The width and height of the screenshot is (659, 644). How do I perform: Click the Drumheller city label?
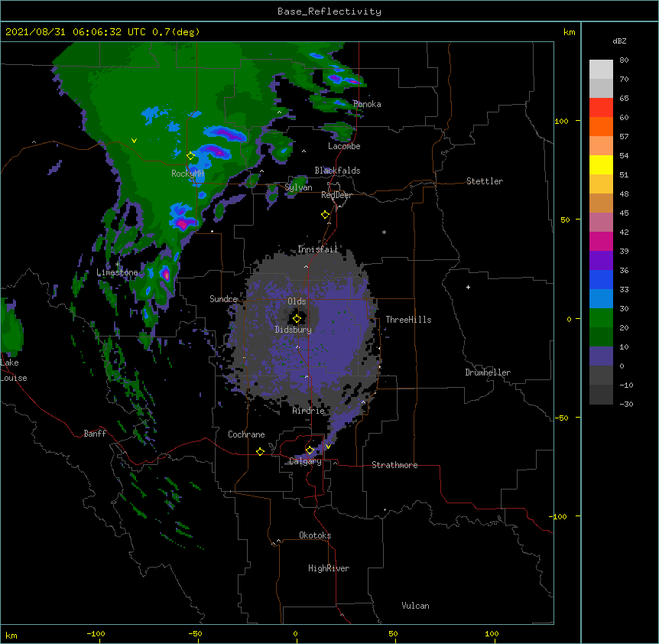click(x=488, y=372)
